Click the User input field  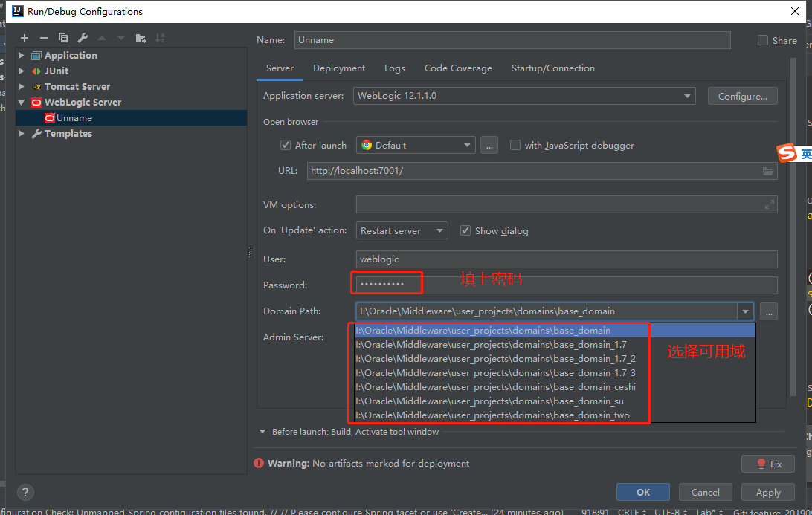567,259
